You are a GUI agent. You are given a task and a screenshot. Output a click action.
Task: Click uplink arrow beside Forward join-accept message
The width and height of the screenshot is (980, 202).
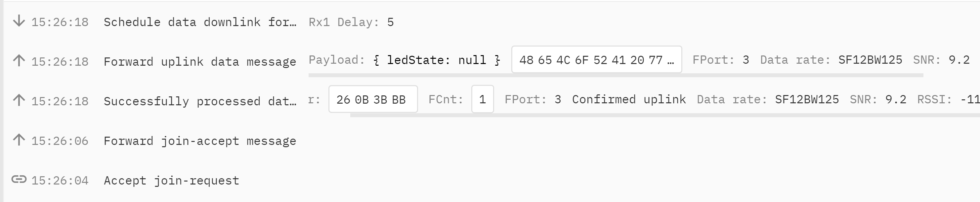19,140
